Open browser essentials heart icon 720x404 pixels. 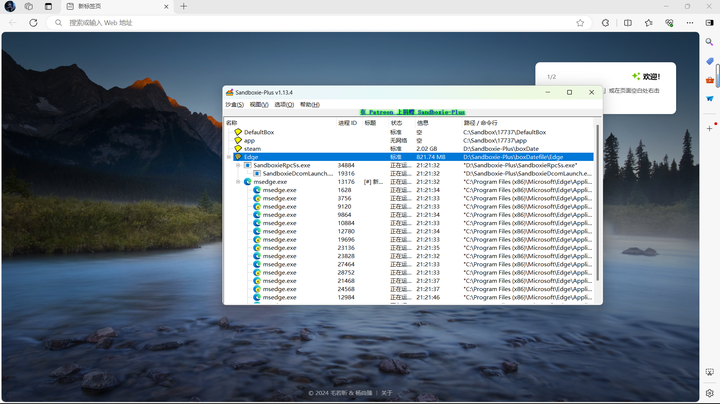pyautogui.click(x=669, y=23)
